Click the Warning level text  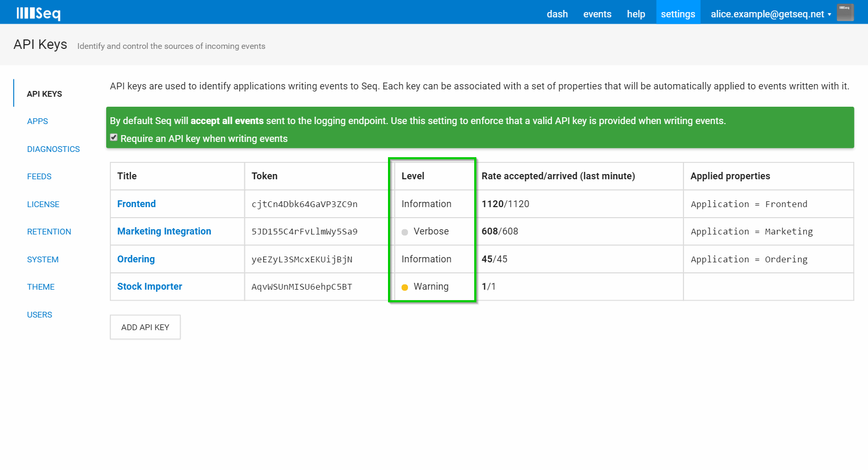pos(431,287)
